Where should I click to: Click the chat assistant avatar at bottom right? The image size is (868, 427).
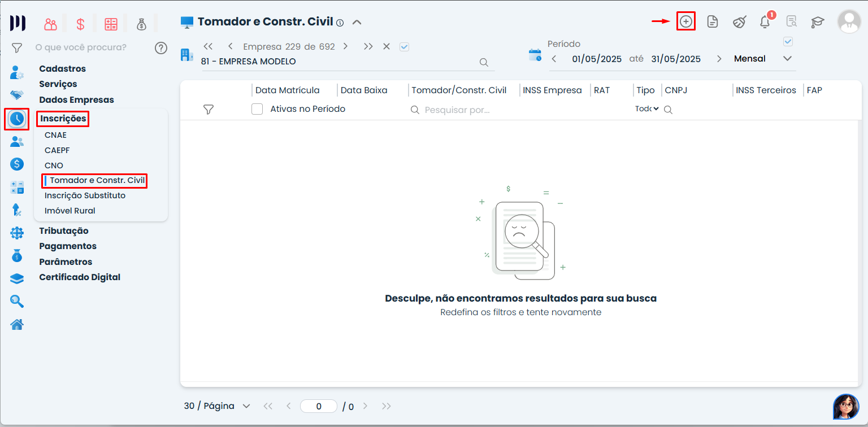click(x=846, y=407)
